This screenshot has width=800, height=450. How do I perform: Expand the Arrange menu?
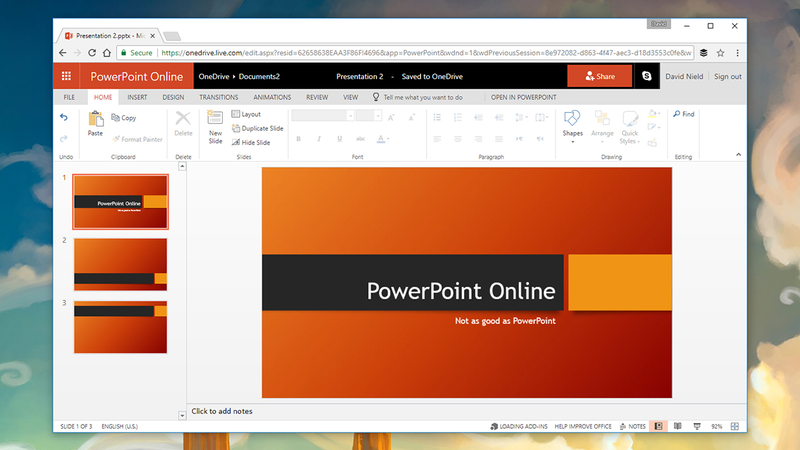(602, 127)
